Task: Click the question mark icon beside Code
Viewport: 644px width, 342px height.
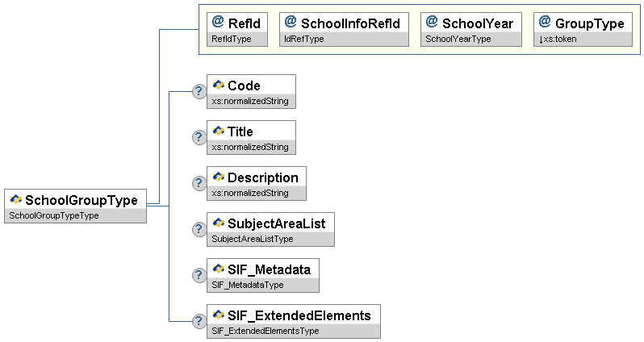Action: (199, 91)
